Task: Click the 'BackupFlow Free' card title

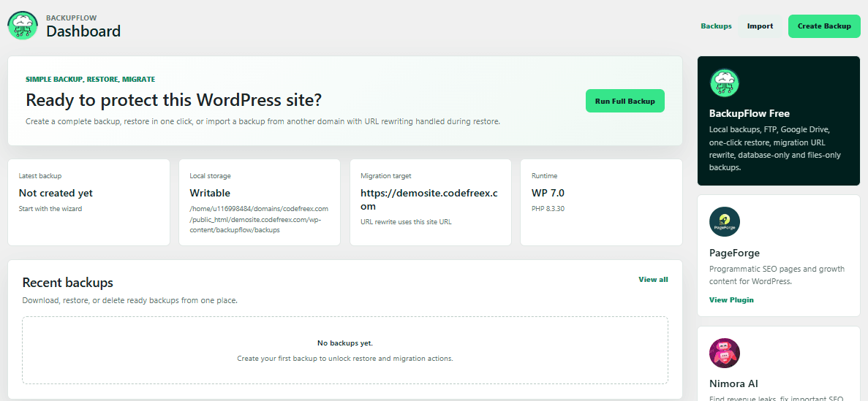Action: coord(749,113)
